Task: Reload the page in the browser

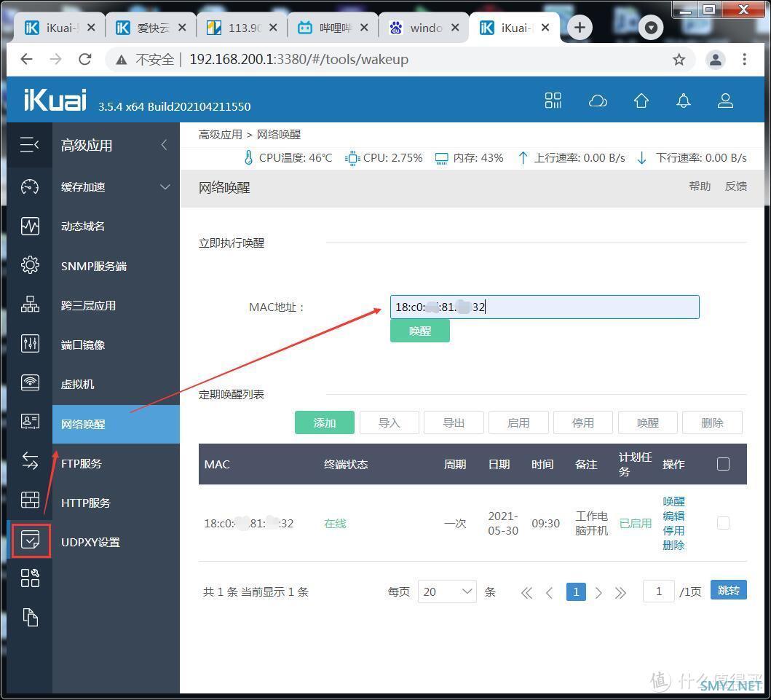Action: point(85,60)
